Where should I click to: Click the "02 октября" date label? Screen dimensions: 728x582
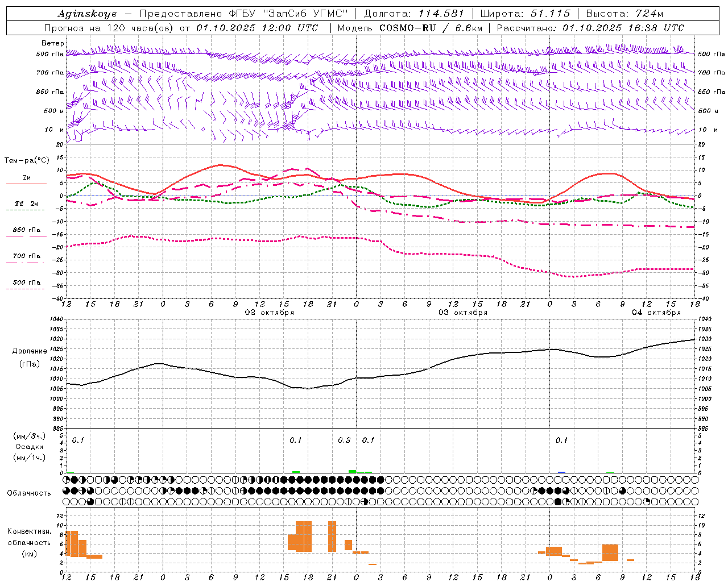coord(270,313)
